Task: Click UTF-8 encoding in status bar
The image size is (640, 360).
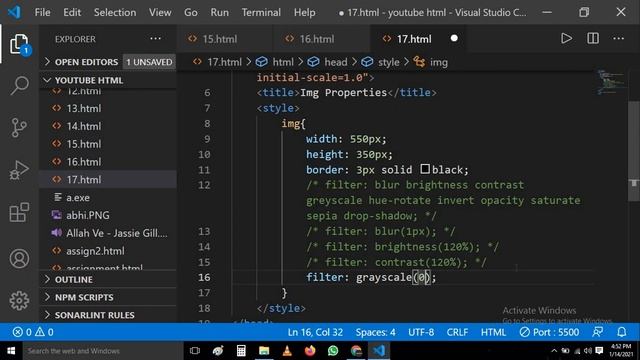Action: 421,332
